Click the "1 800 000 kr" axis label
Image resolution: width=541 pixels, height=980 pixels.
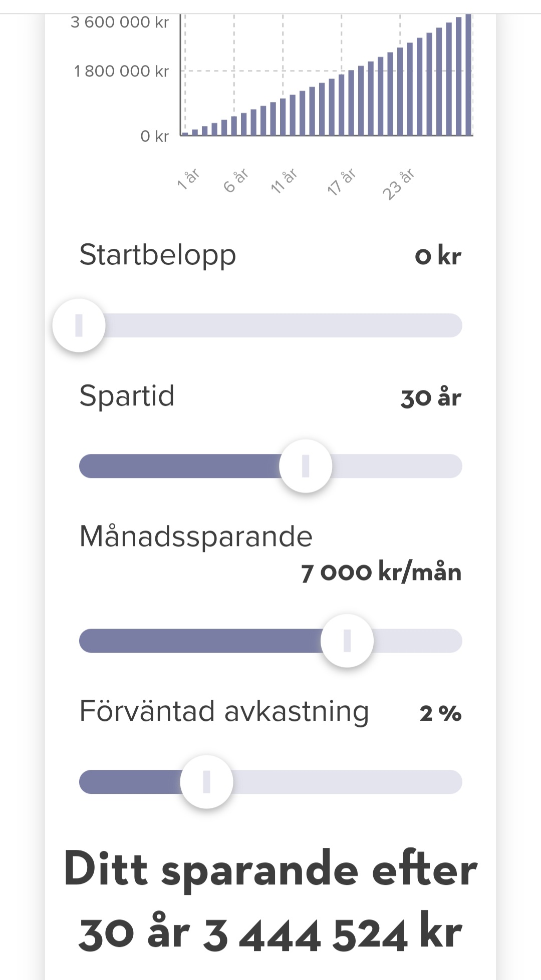coord(121,71)
